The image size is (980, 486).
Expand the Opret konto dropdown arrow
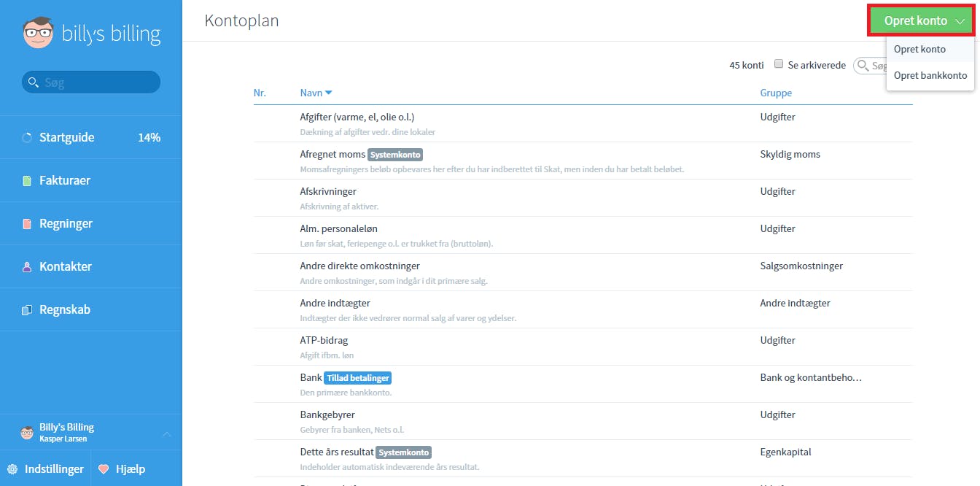960,22
